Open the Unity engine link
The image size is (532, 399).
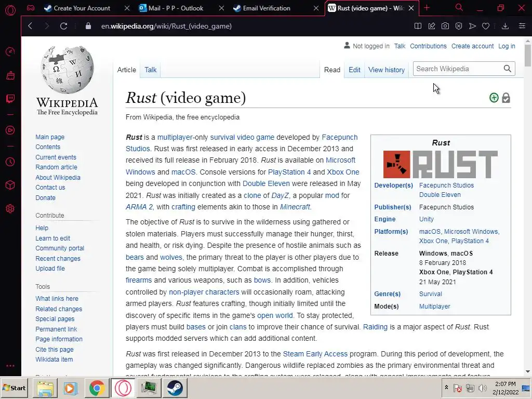point(426,219)
